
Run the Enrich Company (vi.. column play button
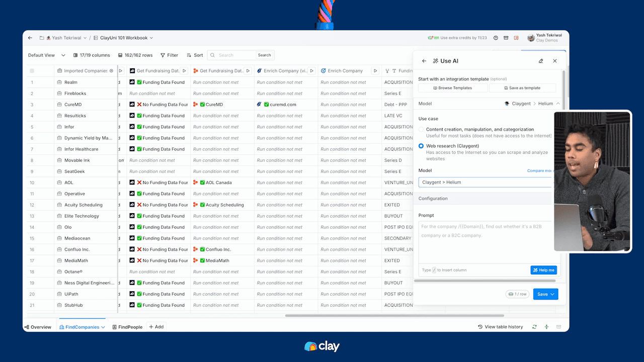point(312,71)
